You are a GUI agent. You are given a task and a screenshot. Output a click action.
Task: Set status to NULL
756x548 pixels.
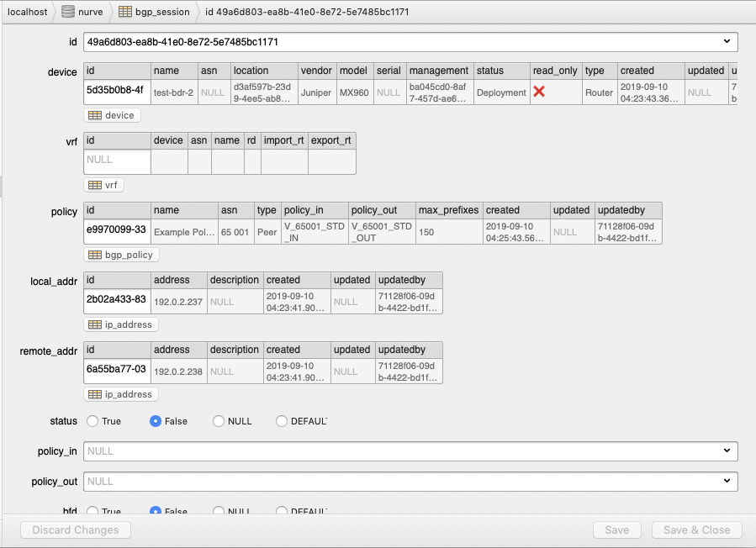(216, 421)
